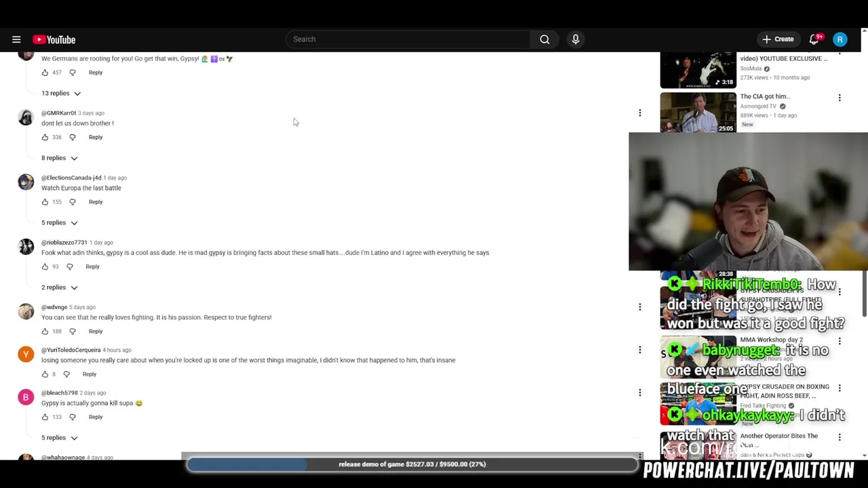Expand 8 replies under @GMRKarr0t
This screenshot has height=488, width=868.
tap(59, 158)
